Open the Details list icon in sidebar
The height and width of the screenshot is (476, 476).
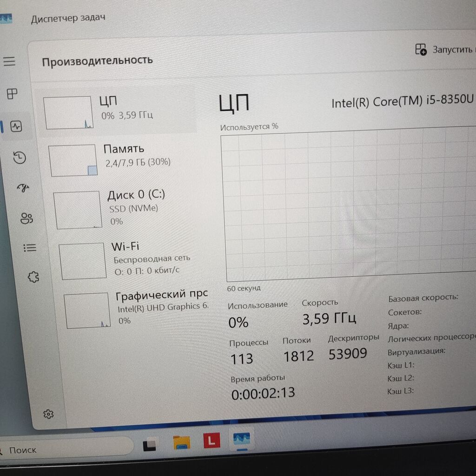(x=30, y=248)
